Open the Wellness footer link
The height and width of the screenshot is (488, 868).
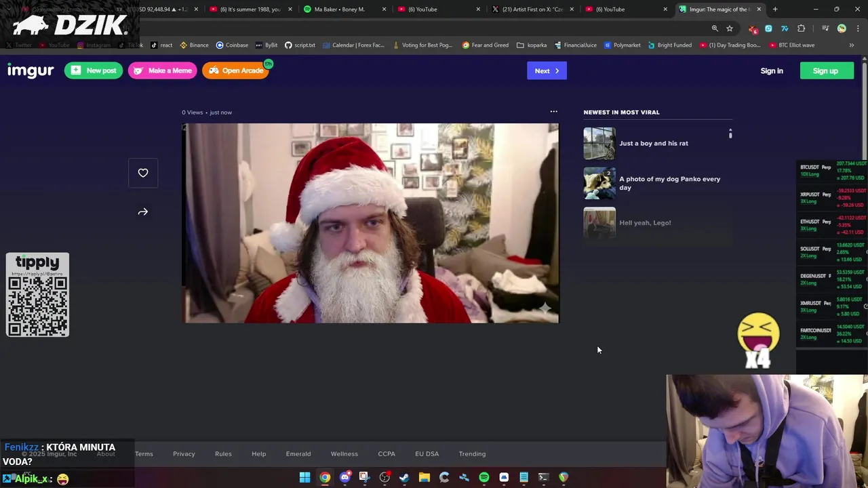point(344,453)
